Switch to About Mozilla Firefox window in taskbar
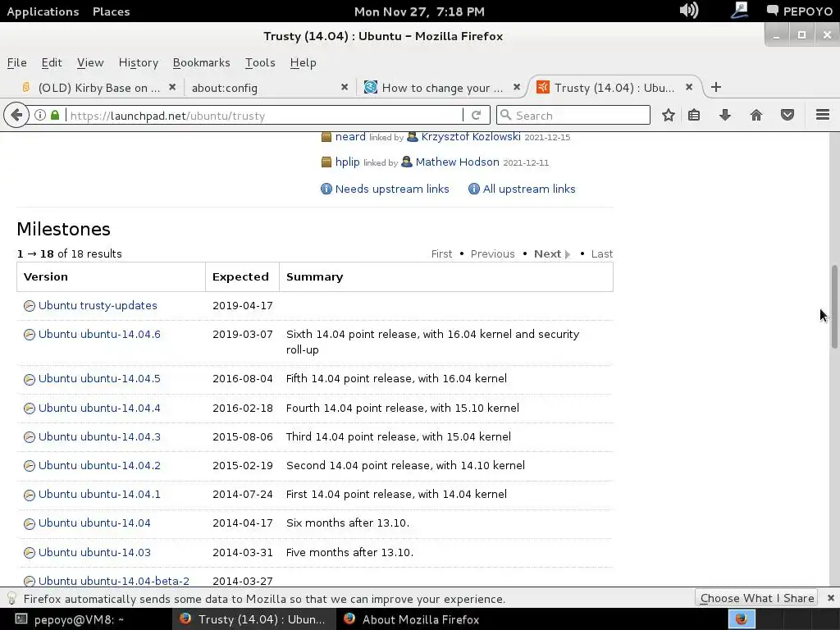Screen dimensions: 840x630 coord(412,619)
